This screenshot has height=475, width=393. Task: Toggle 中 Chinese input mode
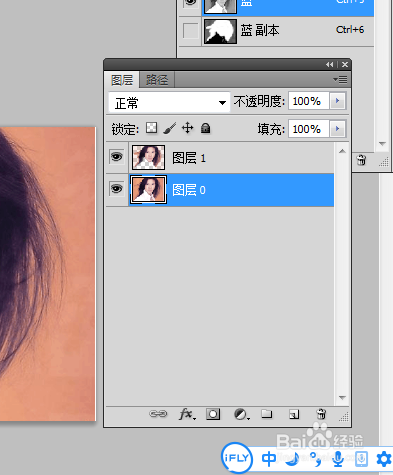pos(269,459)
